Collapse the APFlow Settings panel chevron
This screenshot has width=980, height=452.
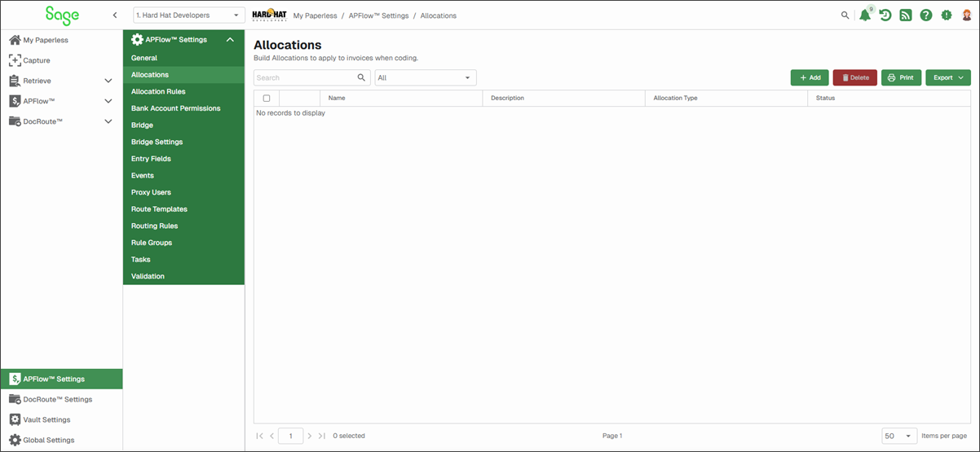[x=231, y=39]
